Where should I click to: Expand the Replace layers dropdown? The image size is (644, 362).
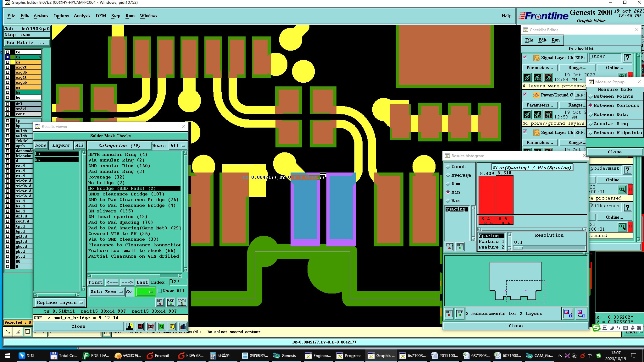pyautogui.click(x=60, y=303)
